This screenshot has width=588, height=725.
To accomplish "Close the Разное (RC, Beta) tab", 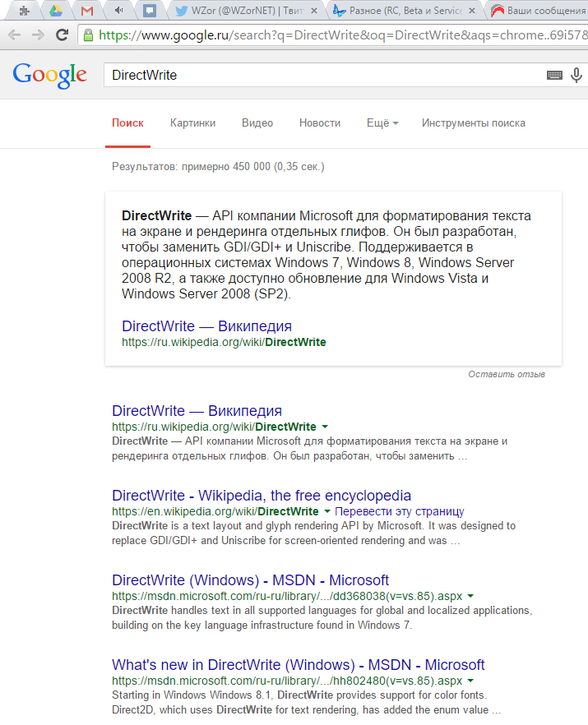I will point(471,10).
